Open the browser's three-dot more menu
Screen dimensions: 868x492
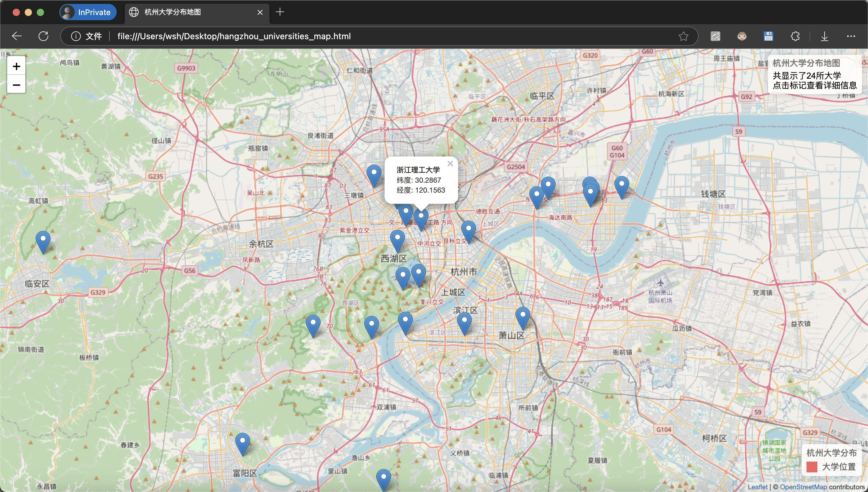click(851, 36)
